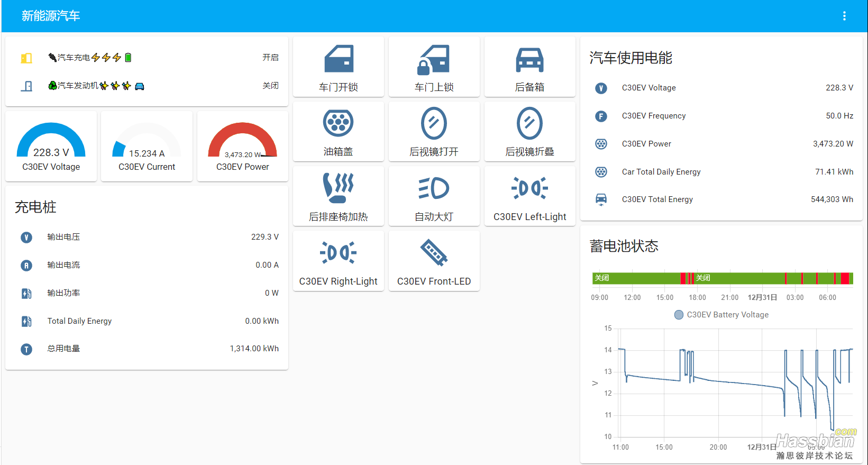Image resolution: width=868 pixels, height=465 pixels.
Task: Click the V icon beside C30EV Voltage row
Action: point(601,88)
